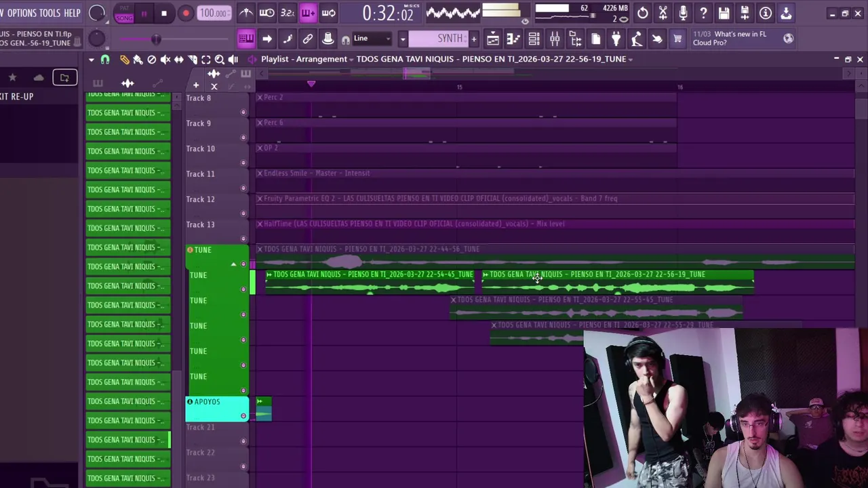868x488 pixels.
Task: Mute Track 22 with its toggle
Action: (243, 467)
